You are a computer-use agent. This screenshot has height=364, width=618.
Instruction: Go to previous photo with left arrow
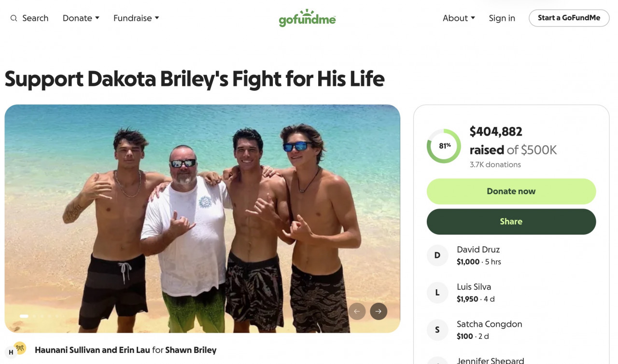coord(357,311)
